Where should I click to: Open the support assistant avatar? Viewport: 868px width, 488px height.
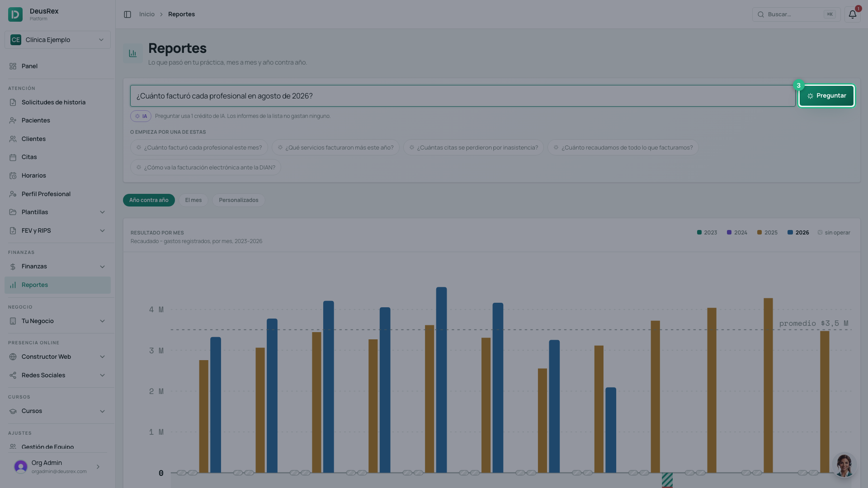pos(844,465)
